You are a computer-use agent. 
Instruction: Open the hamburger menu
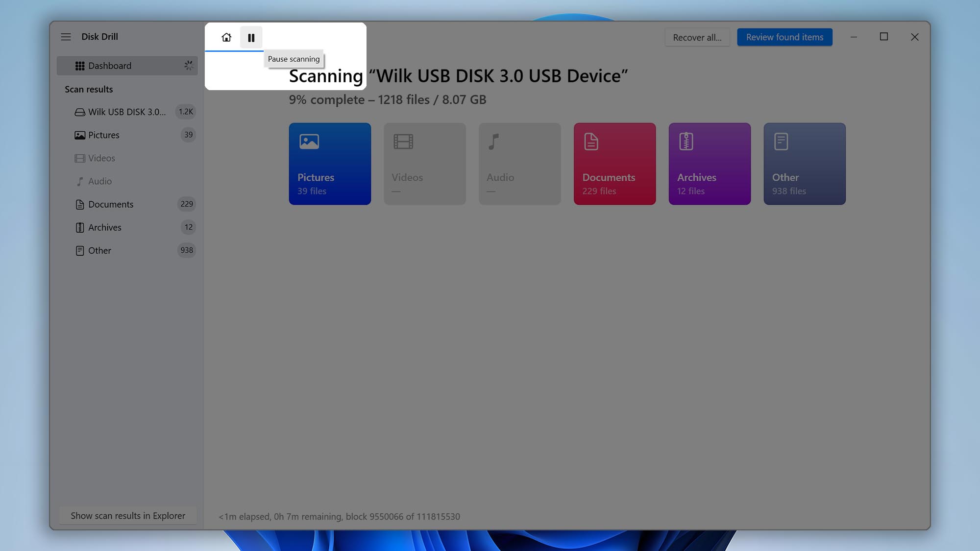66,36
